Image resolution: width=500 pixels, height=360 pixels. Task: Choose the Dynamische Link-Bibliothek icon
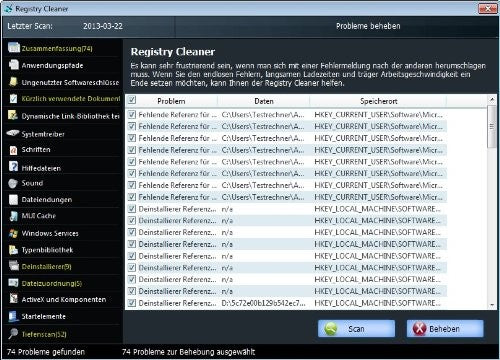[13, 115]
